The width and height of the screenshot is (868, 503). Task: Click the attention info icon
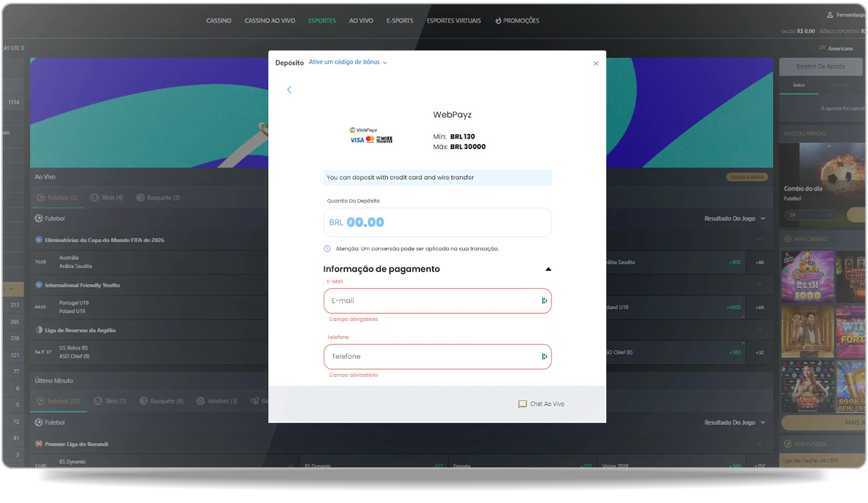pyautogui.click(x=327, y=249)
